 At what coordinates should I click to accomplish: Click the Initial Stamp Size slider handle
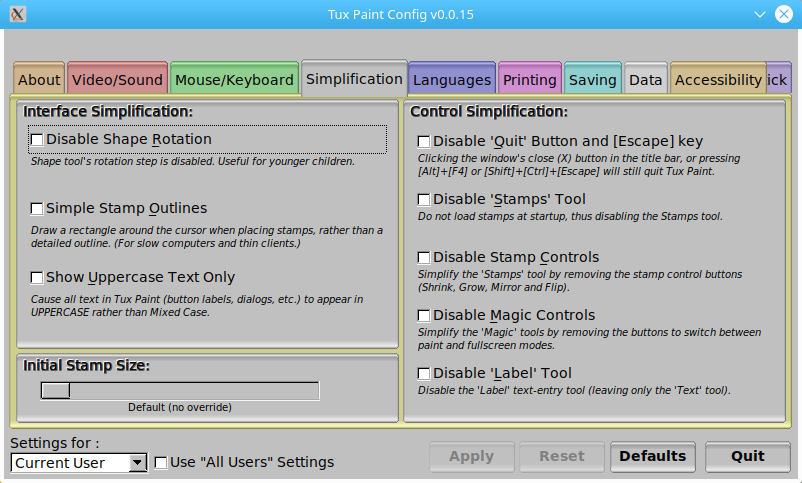click(56, 391)
